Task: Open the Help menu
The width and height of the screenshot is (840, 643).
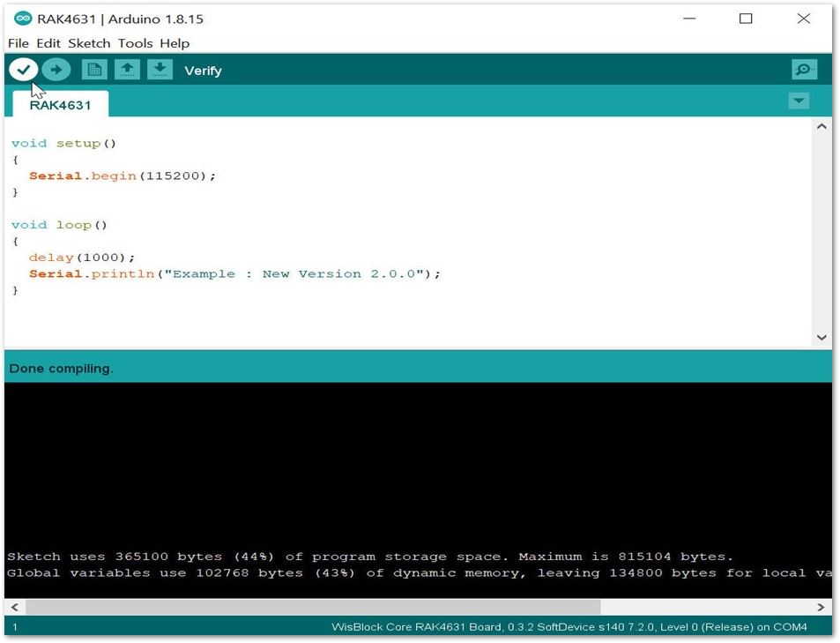Action: tap(175, 43)
